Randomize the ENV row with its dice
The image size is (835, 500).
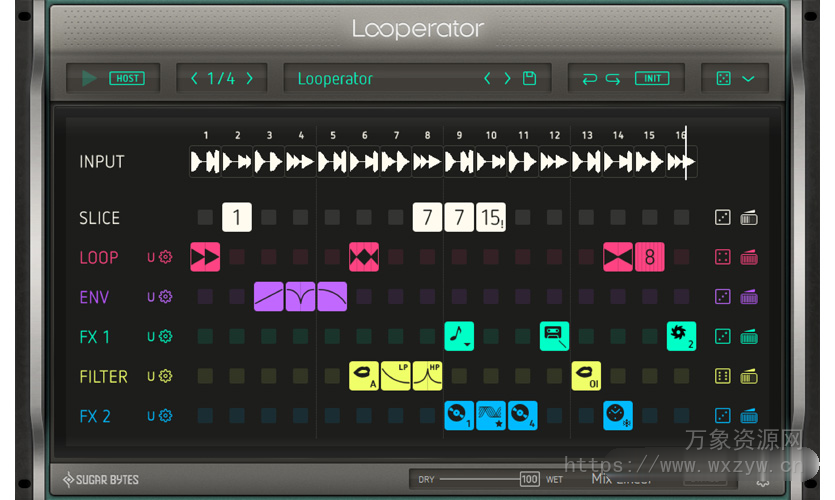pyautogui.click(x=723, y=297)
